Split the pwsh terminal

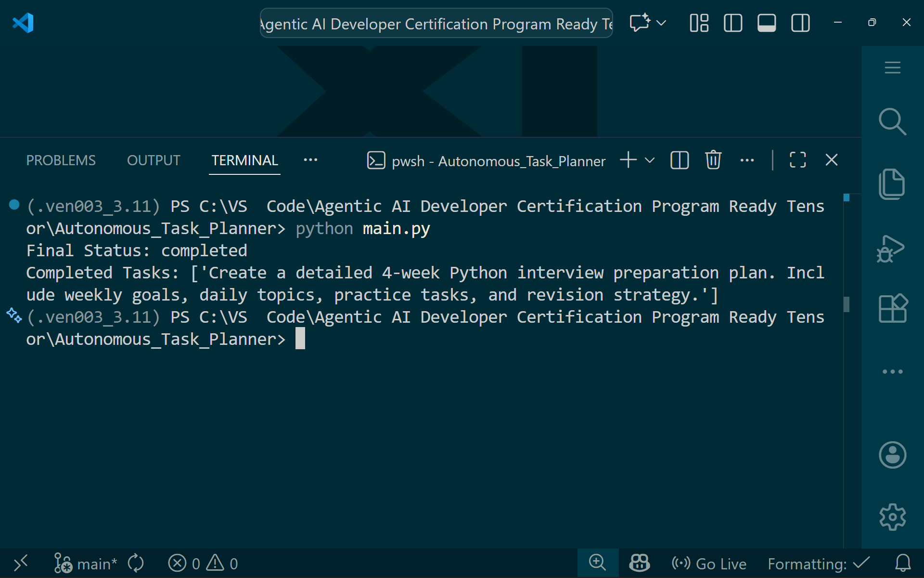(x=680, y=160)
